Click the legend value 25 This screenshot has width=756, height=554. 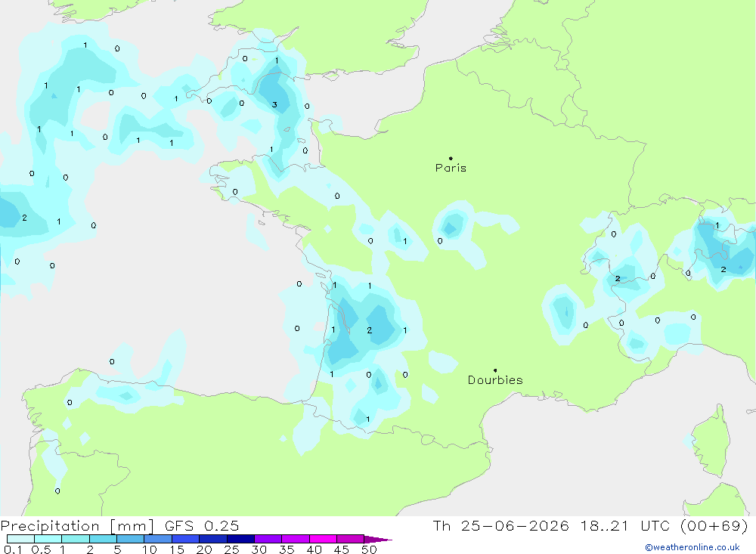coord(231,549)
